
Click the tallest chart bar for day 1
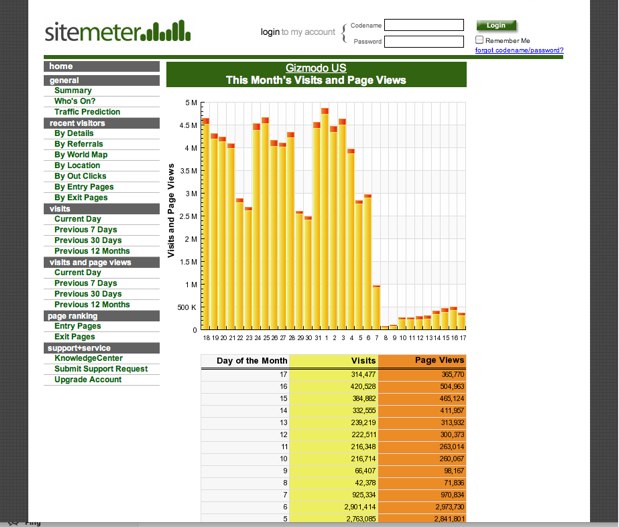coord(325,219)
